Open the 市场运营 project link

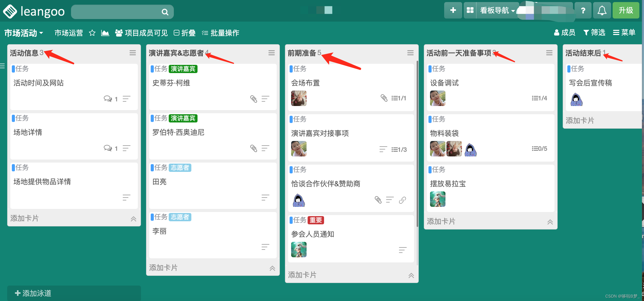coord(69,33)
